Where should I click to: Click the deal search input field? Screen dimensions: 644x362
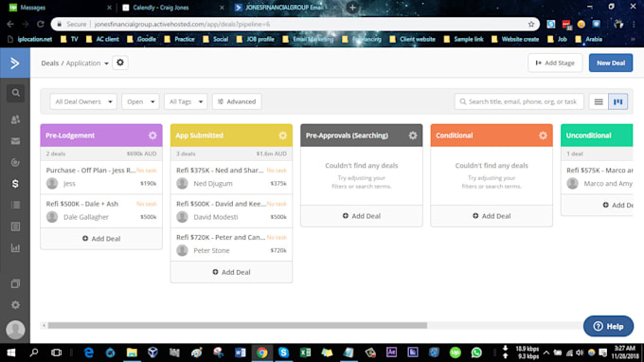click(519, 101)
